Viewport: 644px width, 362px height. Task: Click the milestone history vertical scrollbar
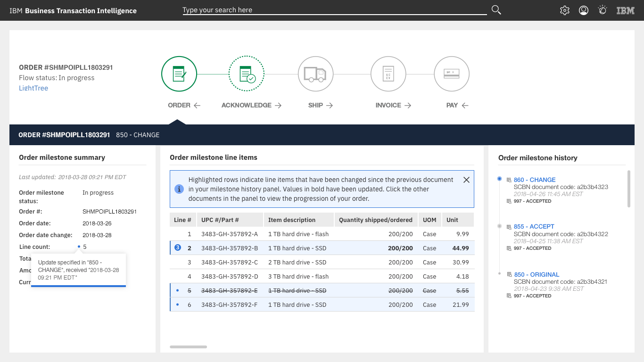click(628, 189)
